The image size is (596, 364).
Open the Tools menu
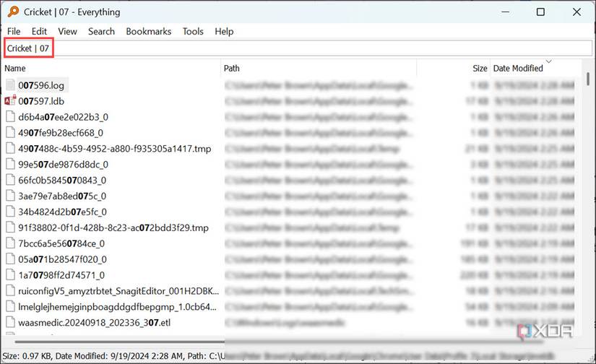point(193,32)
